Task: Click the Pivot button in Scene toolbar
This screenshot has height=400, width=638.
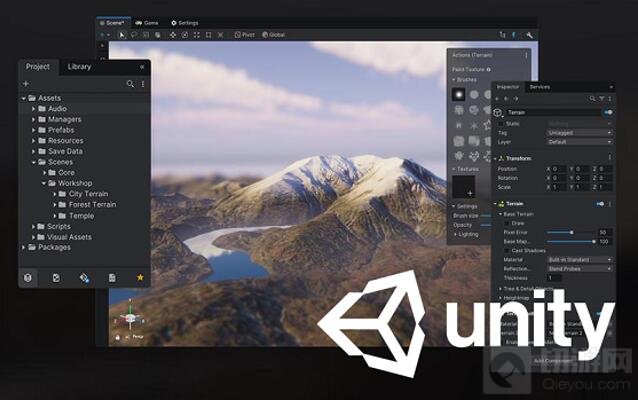Action: click(x=245, y=34)
